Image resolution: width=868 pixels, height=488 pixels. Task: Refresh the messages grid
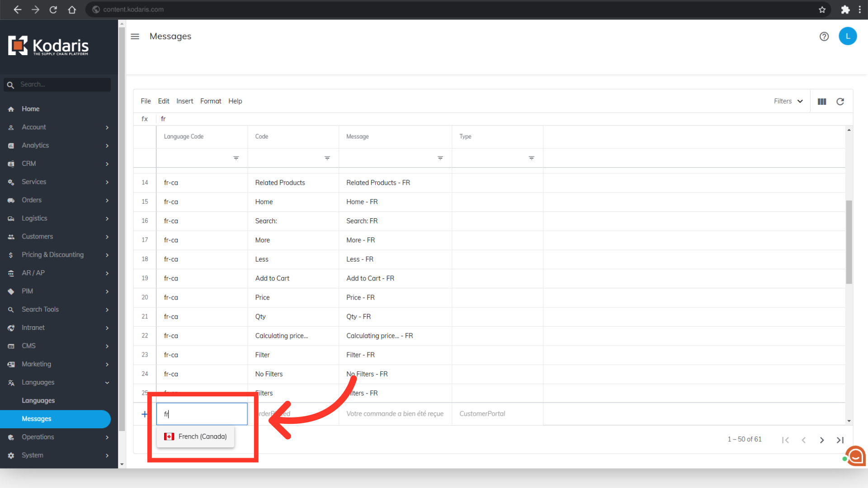coord(840,102)
